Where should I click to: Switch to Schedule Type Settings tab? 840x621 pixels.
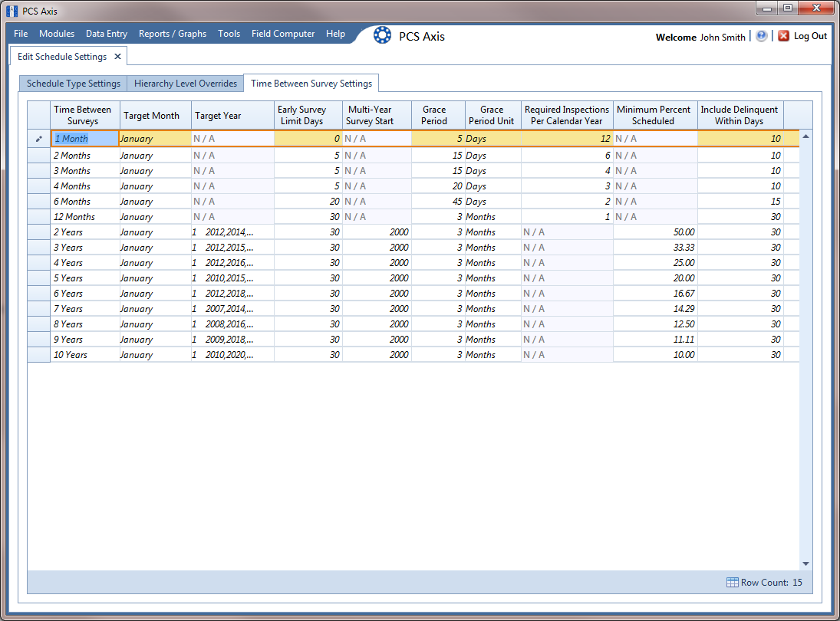tap(74, 84)
